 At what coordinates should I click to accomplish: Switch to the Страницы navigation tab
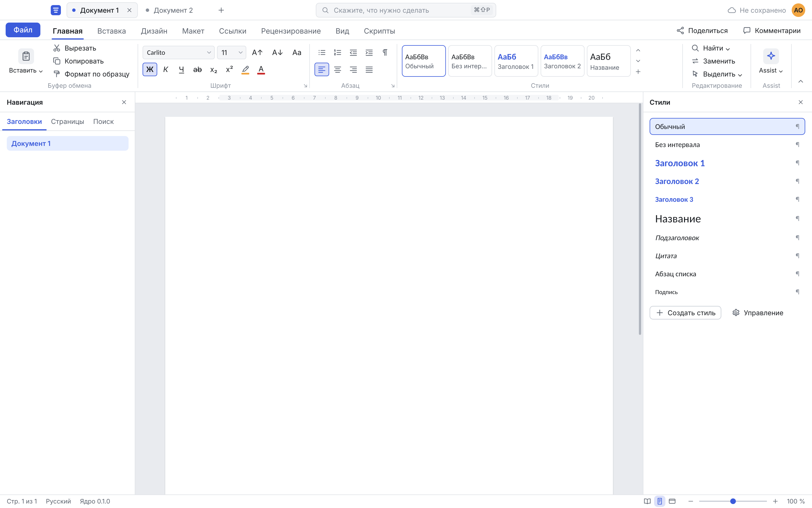point(67,121)
